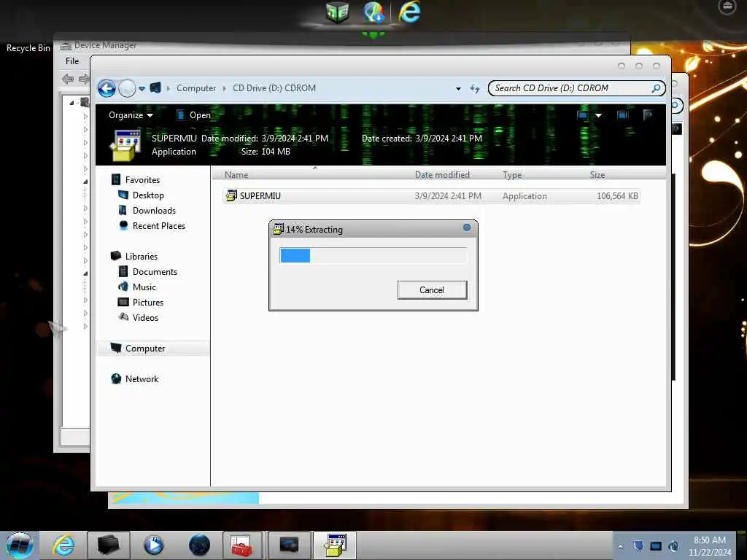
Task: Click the volume icon in system tray
Action: tap(673, 546)
